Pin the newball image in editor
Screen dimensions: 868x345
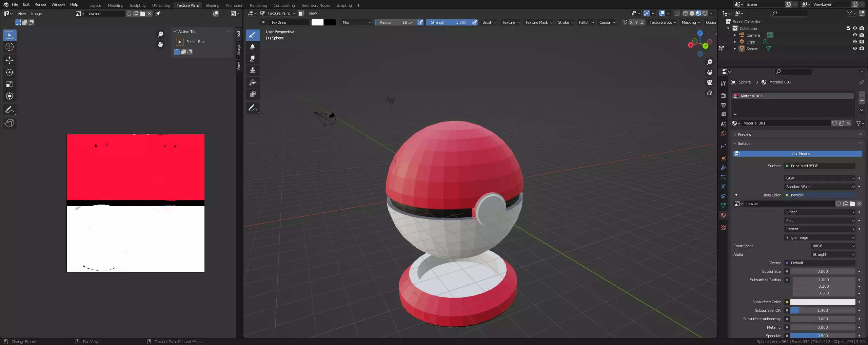[x=158, y=14]
